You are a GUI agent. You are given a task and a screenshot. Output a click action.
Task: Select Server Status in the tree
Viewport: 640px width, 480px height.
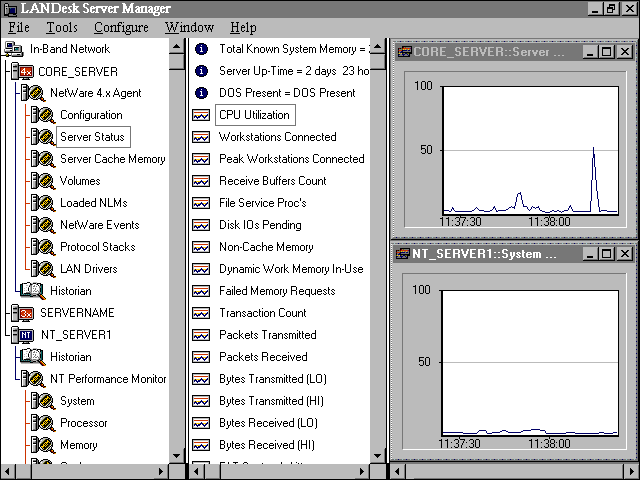(x=93, y=137)
